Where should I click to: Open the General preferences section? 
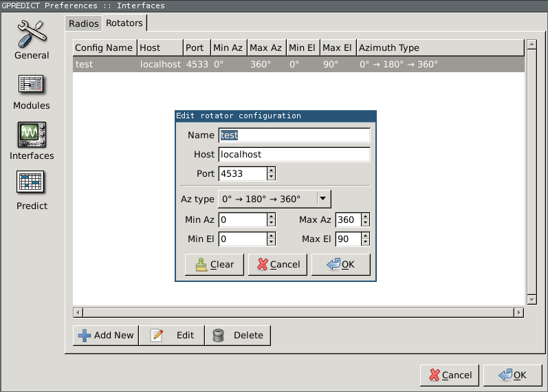click(x=32, y=40)
